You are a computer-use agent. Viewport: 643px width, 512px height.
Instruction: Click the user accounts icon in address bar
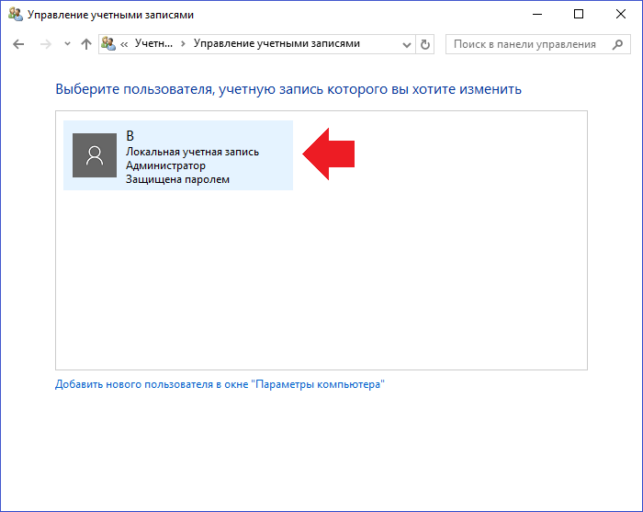(108, 43)
